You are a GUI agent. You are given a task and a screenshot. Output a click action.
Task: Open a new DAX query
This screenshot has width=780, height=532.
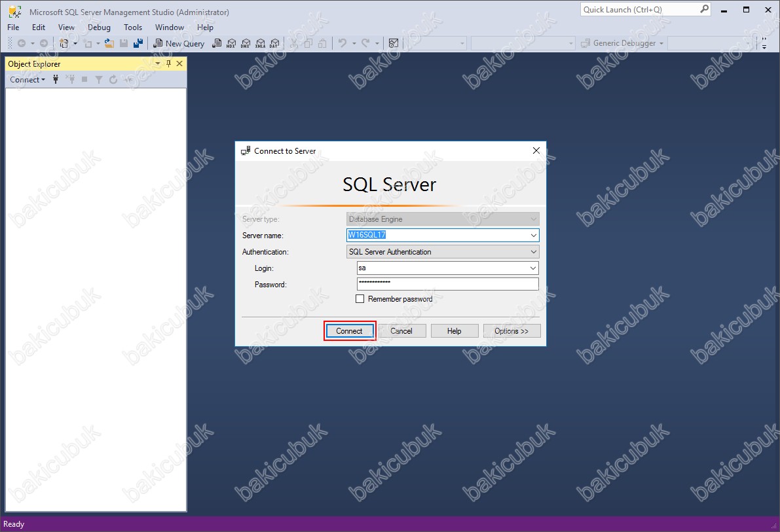[x=274, y=43]
